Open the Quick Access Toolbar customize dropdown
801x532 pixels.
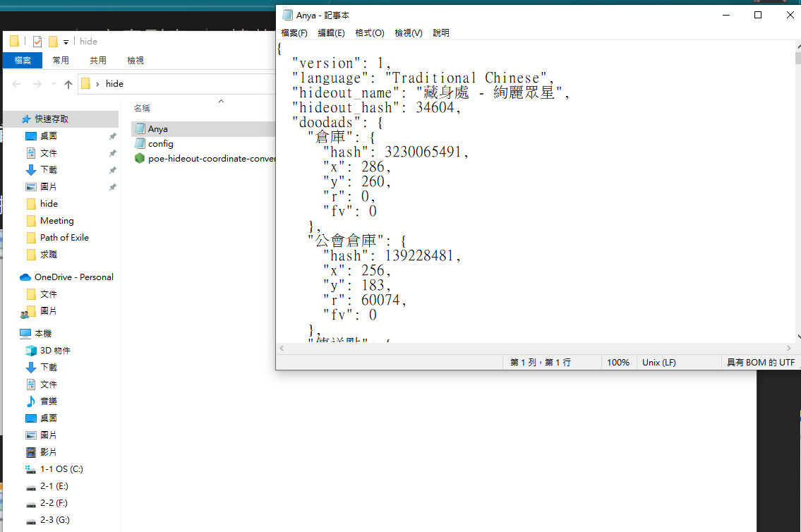[x=66, y=42]
